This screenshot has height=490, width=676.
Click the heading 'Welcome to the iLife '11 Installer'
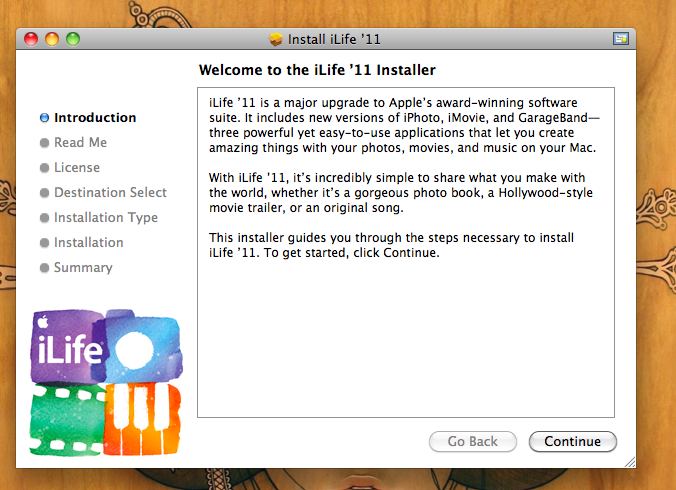point(317,70)
